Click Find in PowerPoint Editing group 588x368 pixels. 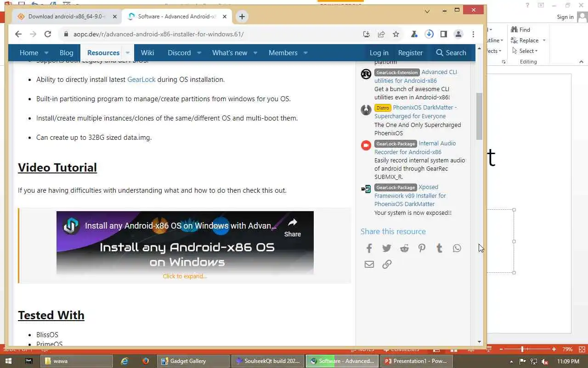click(x=520, y=30)
